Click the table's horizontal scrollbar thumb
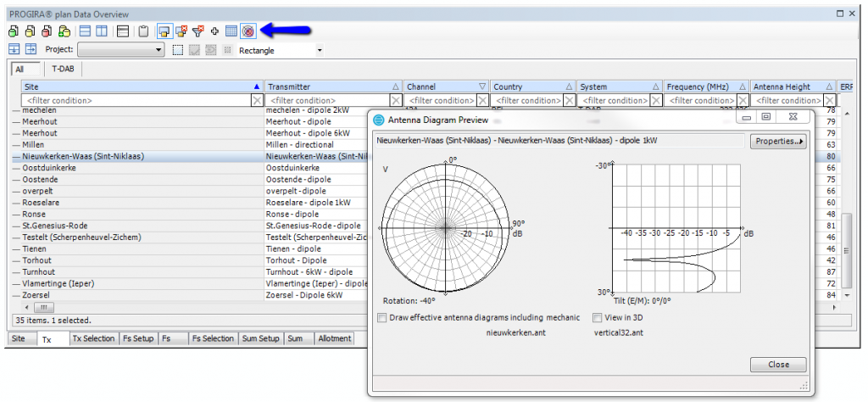This screenshot has width=868, height=402. tap(44, 307)
